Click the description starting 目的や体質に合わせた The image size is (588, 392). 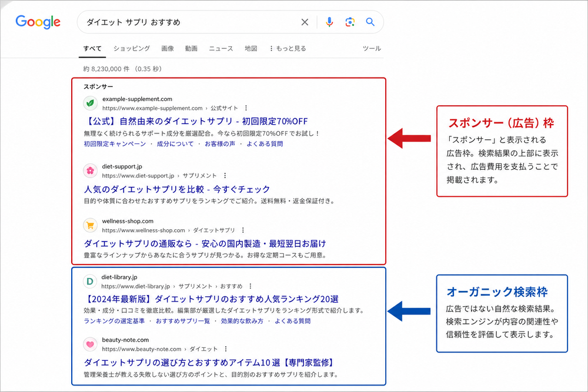[209, 201]
